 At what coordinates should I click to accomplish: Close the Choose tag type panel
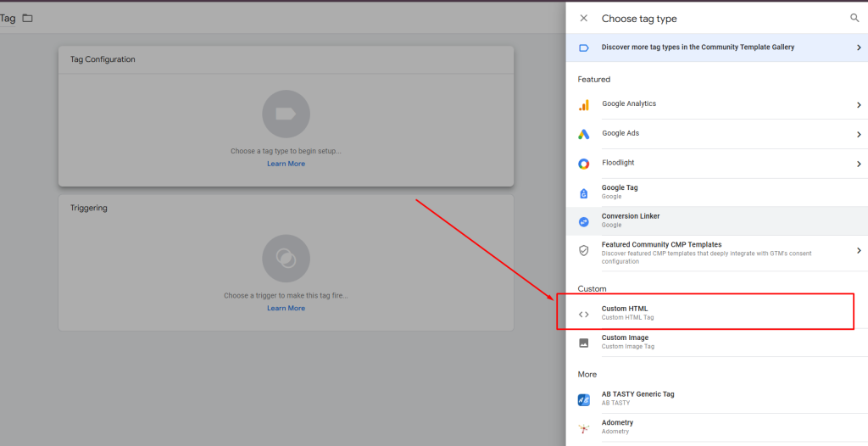(583, 19)
